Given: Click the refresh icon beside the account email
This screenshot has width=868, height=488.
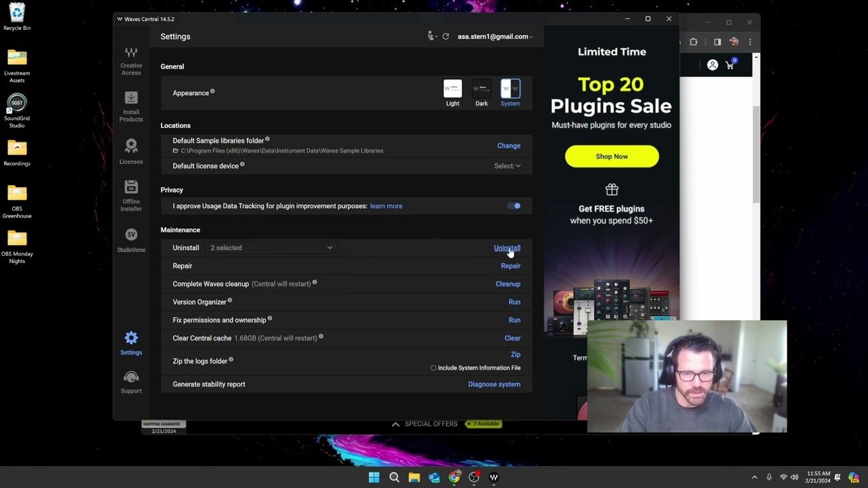Looking at the screenshot, I should pos(446,37).
